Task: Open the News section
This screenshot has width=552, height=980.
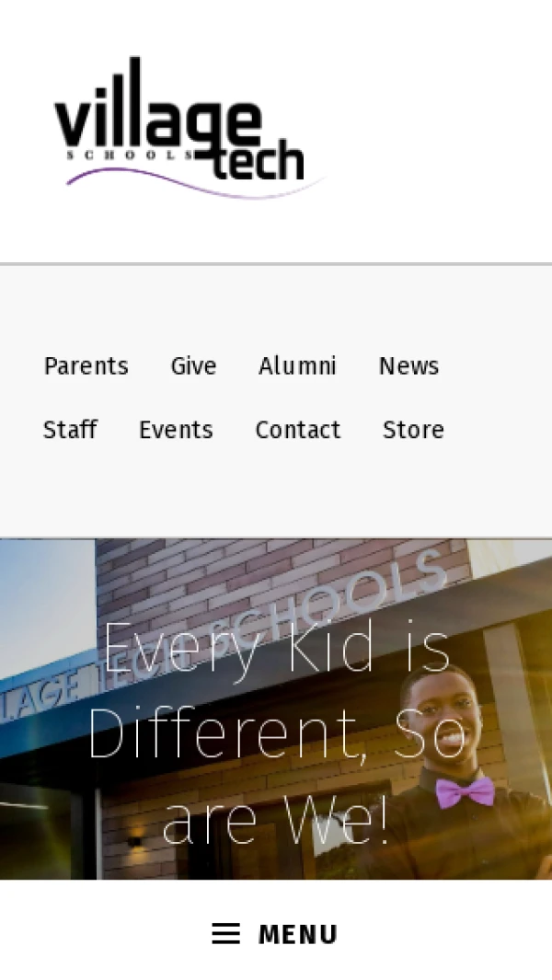Action: (408, 366)
